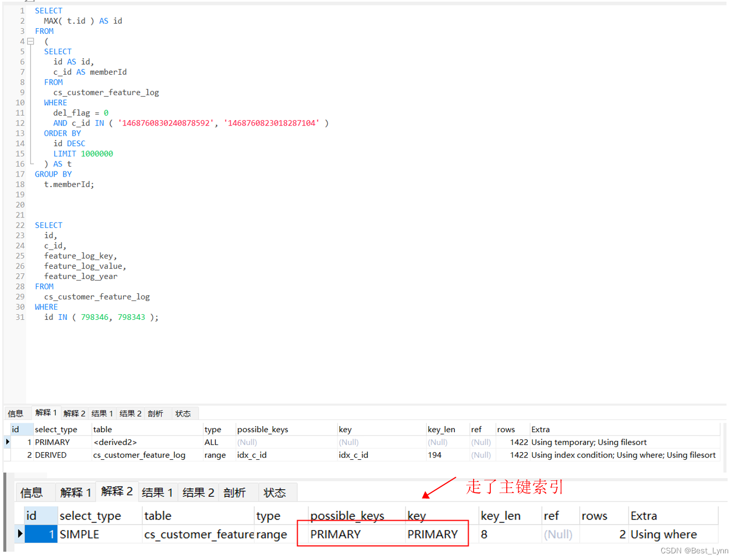737x560 pixels.
Task: Collapse the subquery fold marker at line 4
Action: [x=31, y=42]
